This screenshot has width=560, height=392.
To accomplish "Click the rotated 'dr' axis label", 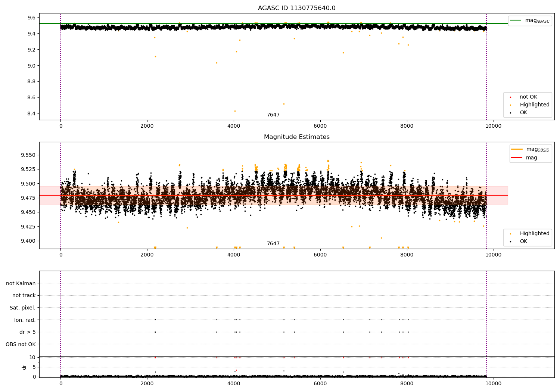I will point(24,367).
